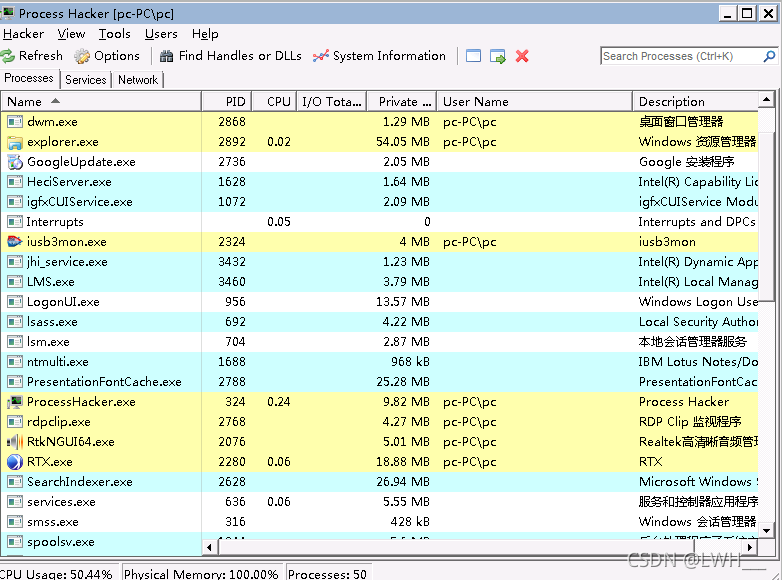Open the Hacker menu
782x580 pixels.
23,34
